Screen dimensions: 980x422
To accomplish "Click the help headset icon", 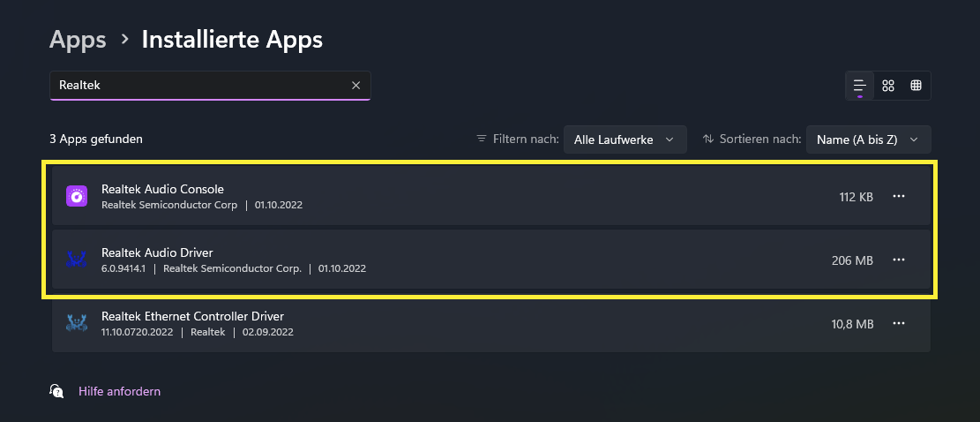I will click(57, 391).
